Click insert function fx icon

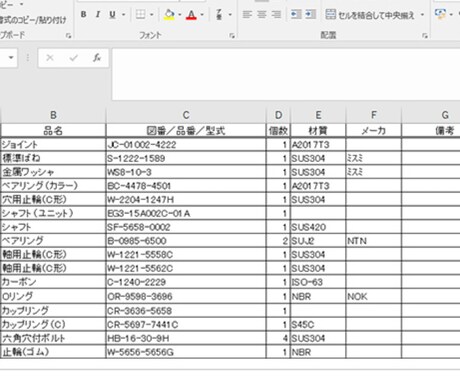click(97, 58)
